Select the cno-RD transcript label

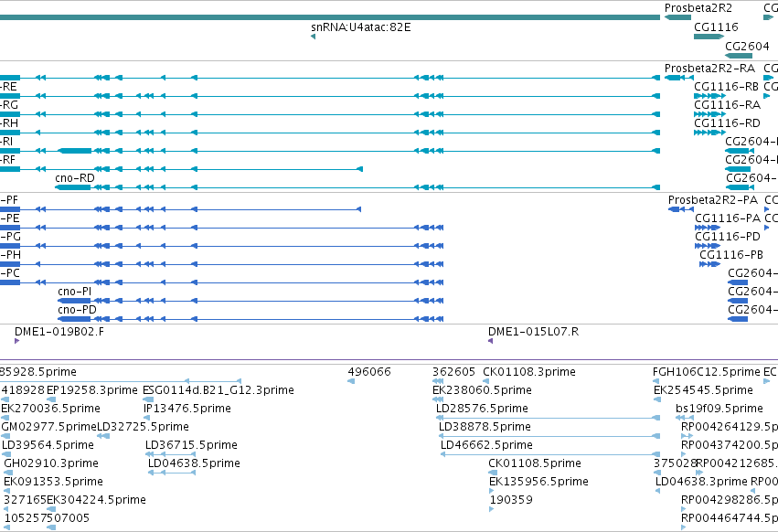tap(75, 177)
